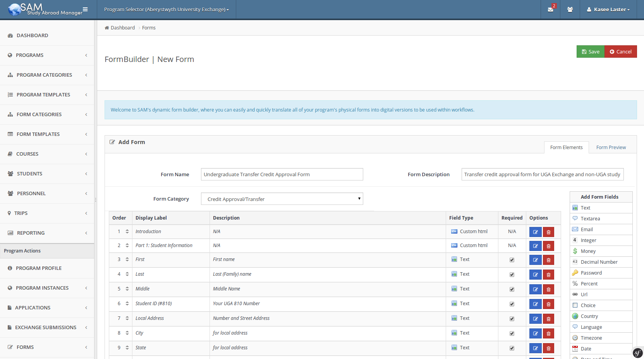This screenshot has height=359, width=644.
Task: Click edit icon for Introduction row
Action: (x=535, y=232)
